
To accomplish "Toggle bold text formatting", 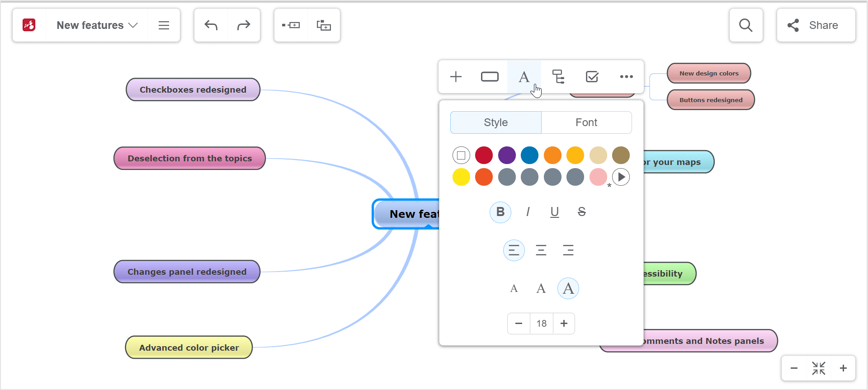I will 500,212.
